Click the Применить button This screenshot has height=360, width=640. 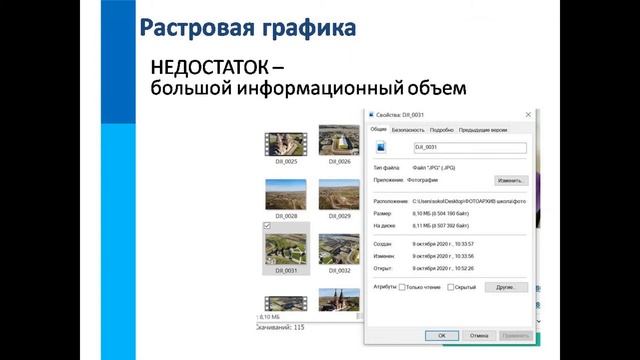(x=516, y=336)
